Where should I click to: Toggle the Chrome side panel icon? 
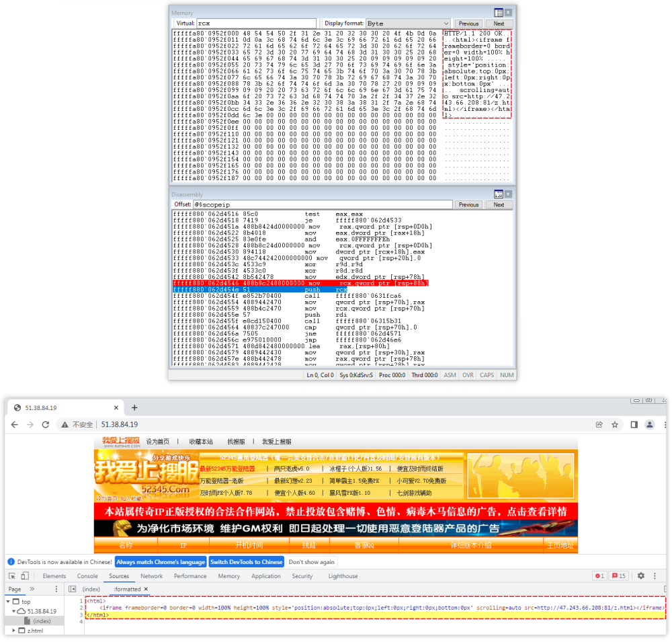pyautogui.click(x=633, y=425)
